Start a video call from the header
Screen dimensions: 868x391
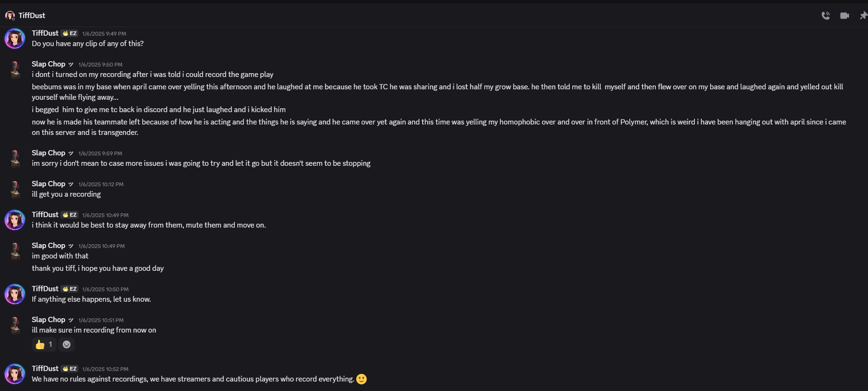(x=845, y=16)
